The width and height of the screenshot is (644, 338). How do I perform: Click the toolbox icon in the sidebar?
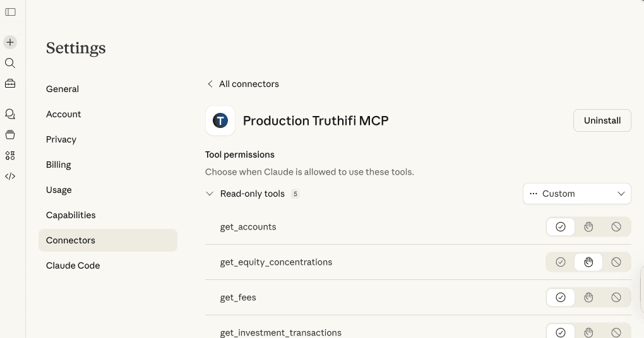10,83
